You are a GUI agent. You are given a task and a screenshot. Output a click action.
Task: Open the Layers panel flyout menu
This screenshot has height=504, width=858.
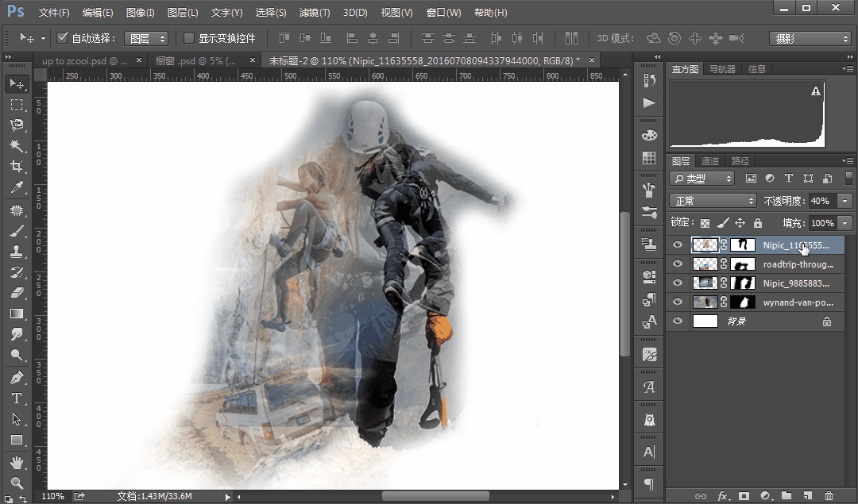848,160
